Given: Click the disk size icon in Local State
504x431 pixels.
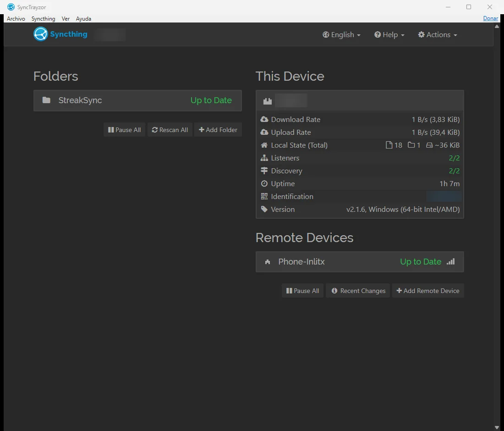Looking at the screenshot, I should tap(429, 145).
